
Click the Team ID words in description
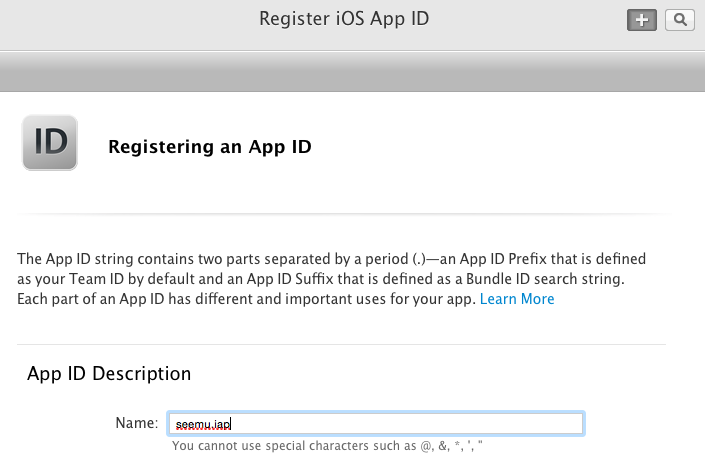click(96, 279)
